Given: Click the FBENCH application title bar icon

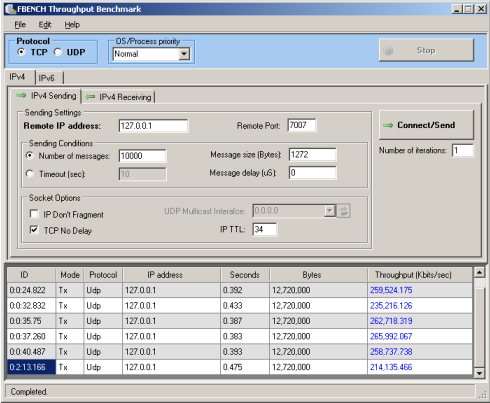Looking at the screenshot, I should tap(11, 9).
